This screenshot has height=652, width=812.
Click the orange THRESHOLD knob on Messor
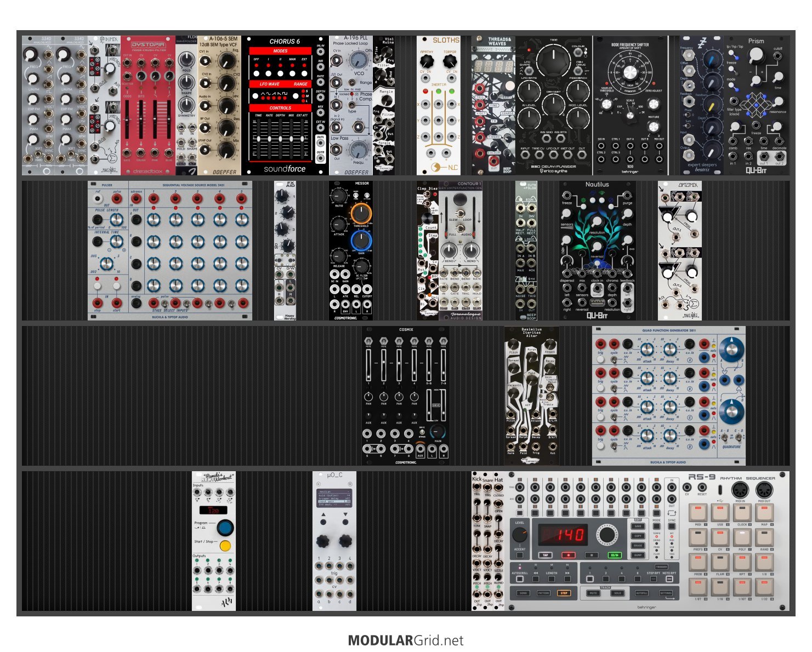361,213
